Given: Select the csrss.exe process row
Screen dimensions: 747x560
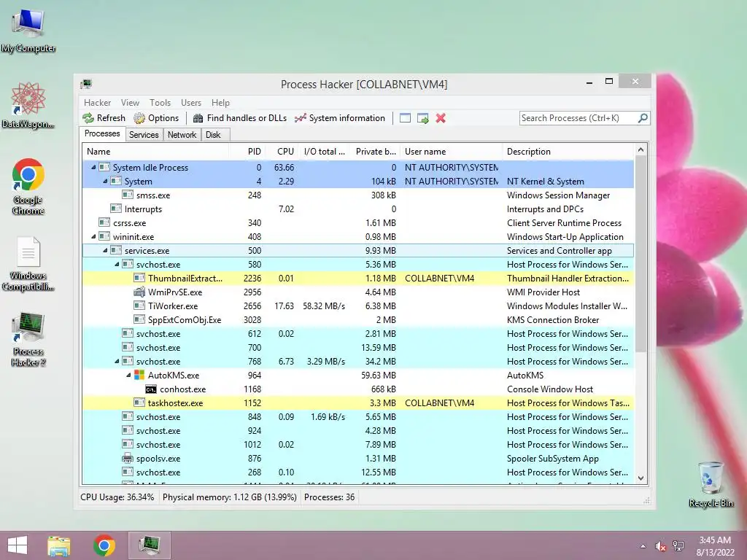Looking at the screenshot, I should pyautogui.click(x=358, y=222).
